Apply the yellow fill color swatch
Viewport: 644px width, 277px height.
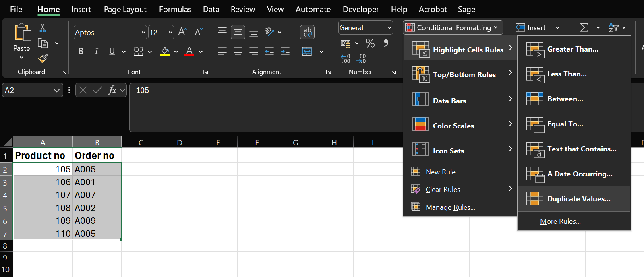[165, 52]
